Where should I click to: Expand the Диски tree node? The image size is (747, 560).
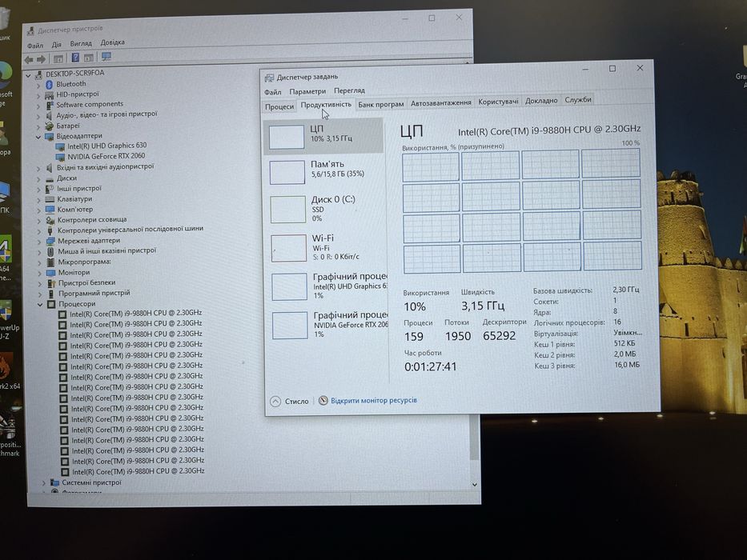(x=39, y=179)
